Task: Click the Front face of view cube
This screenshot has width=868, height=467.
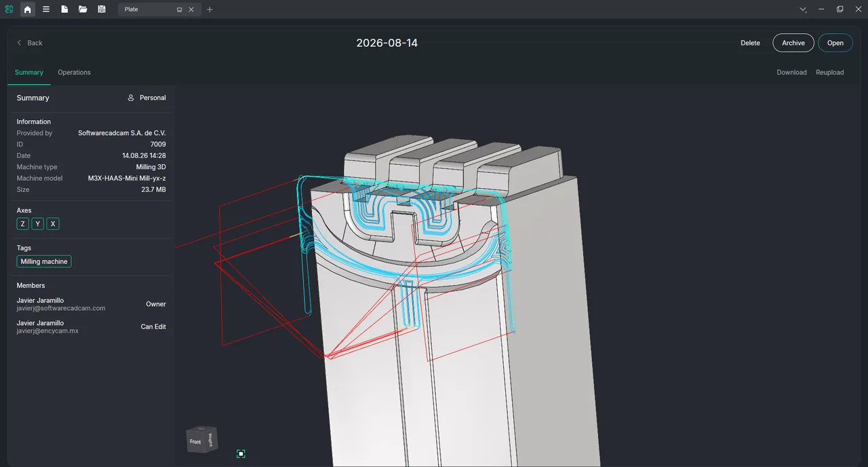Action: pyautogui.click(x=195, y=443)
